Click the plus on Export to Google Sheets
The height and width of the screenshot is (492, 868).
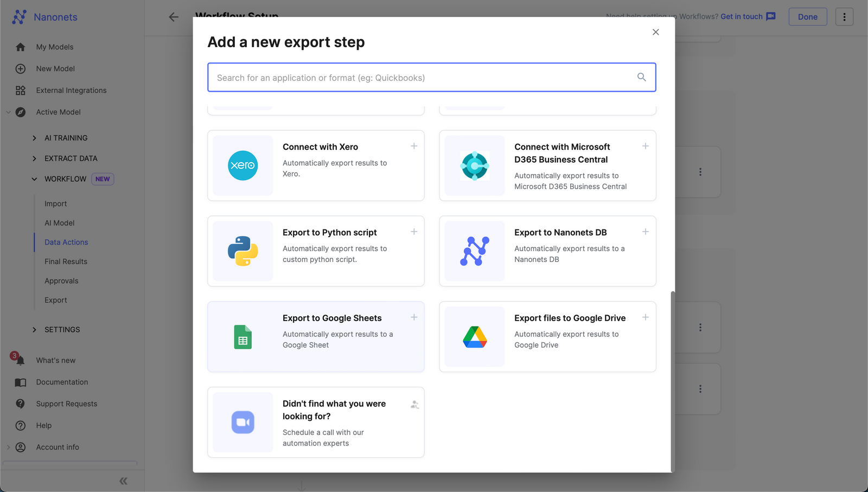413,317
